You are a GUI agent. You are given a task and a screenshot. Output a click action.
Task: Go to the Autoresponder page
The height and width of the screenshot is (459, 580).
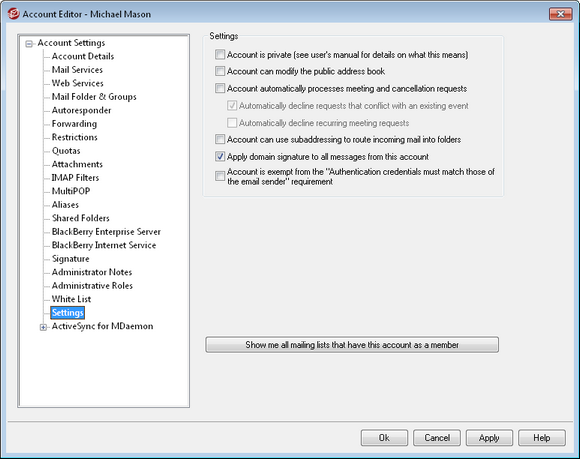[x=81, y=110]
